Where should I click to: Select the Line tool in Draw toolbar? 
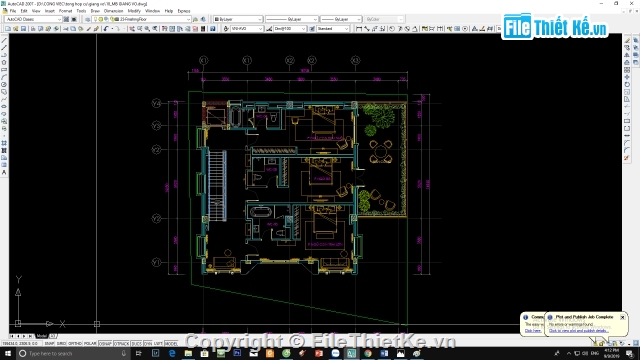pos(4,40)
